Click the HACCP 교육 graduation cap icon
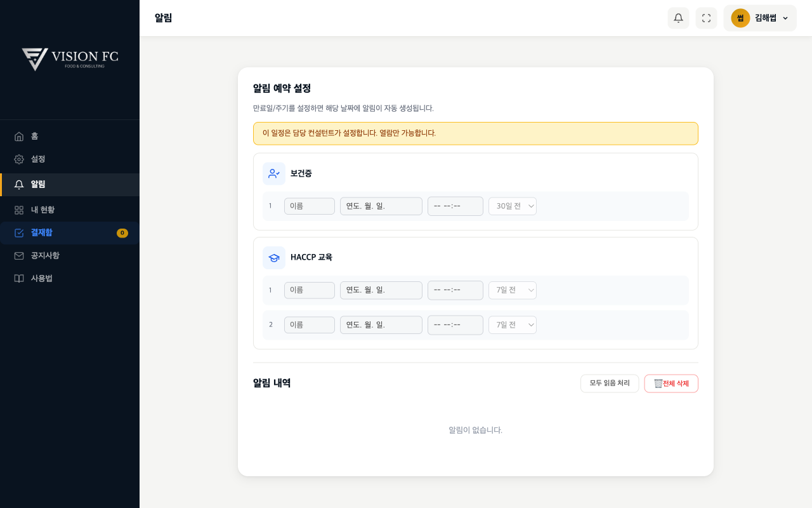Image resolution: width=812 pixels, height=508 pixels. (x=274, y=258)
